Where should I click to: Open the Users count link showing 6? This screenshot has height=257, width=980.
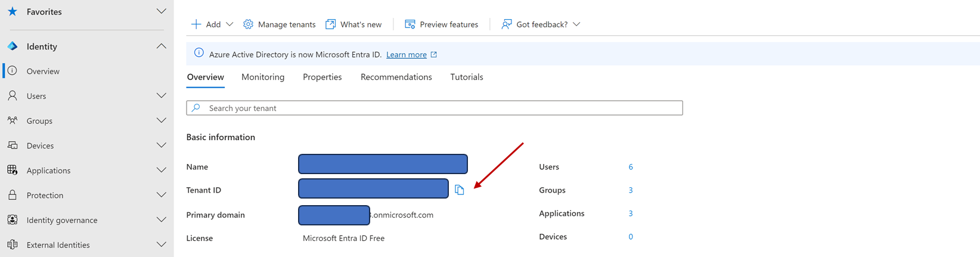click(x=631, y=167)
